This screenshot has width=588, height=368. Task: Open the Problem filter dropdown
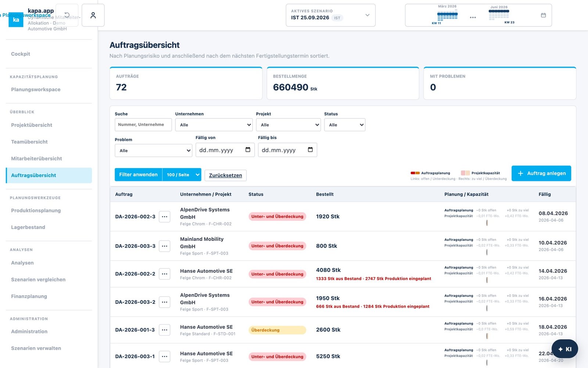coord(154,151)
